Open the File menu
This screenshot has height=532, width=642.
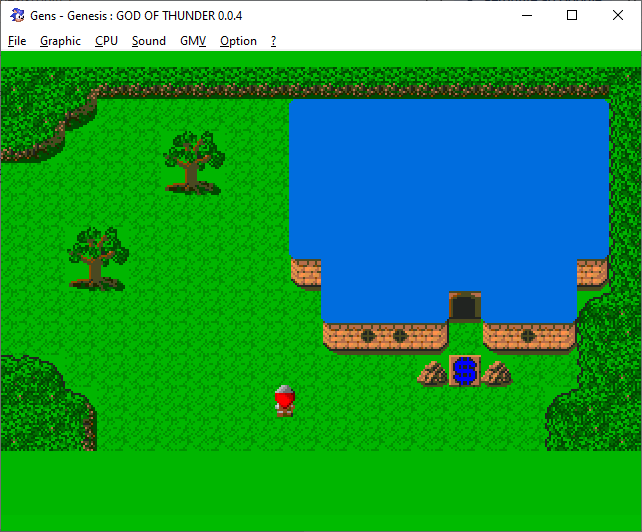click(x=17, y=41)
